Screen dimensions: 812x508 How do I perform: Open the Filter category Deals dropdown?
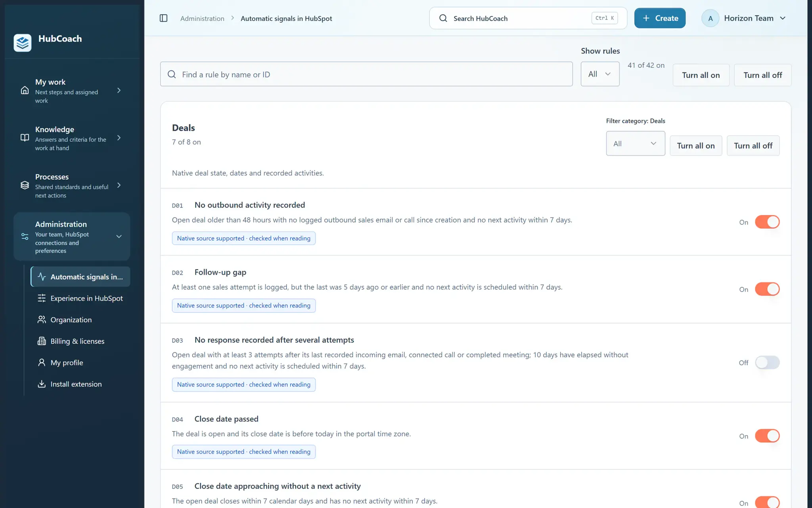coord(635,143)
